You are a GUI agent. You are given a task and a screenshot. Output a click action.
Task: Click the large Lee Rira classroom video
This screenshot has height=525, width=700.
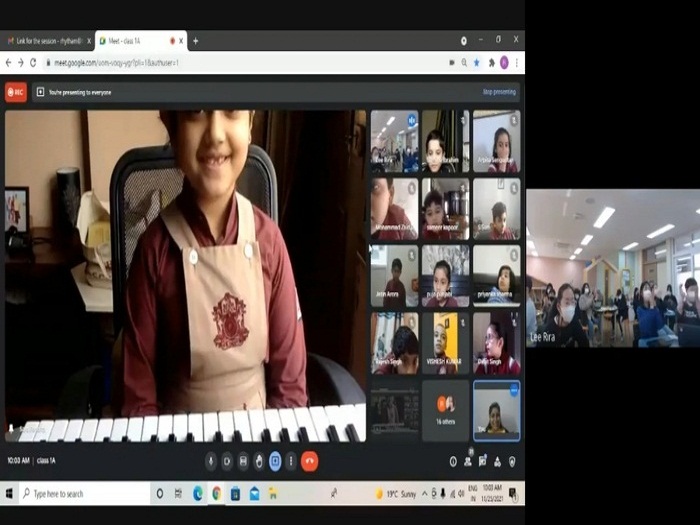point(613,268)
